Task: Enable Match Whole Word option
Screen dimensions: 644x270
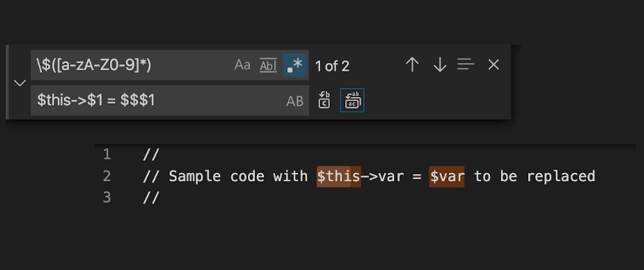Action: click(268, 65)
